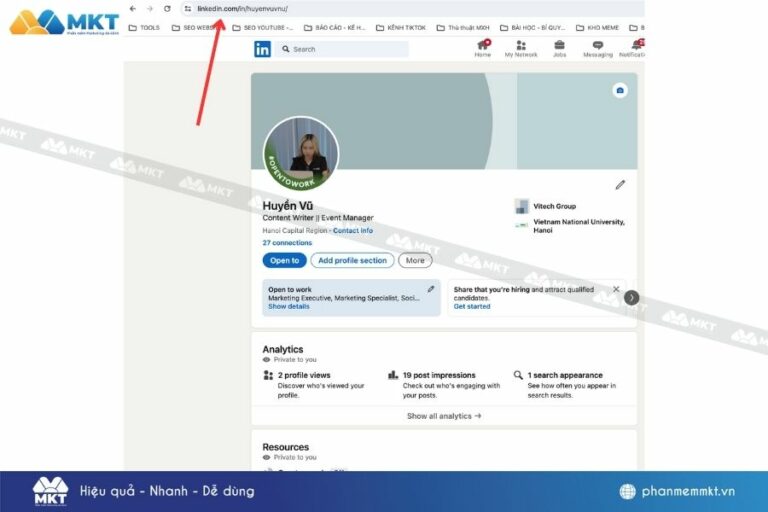768x512 pixels.
Task: Advance cards with next chevron arrow
Action: pos(631,297)
